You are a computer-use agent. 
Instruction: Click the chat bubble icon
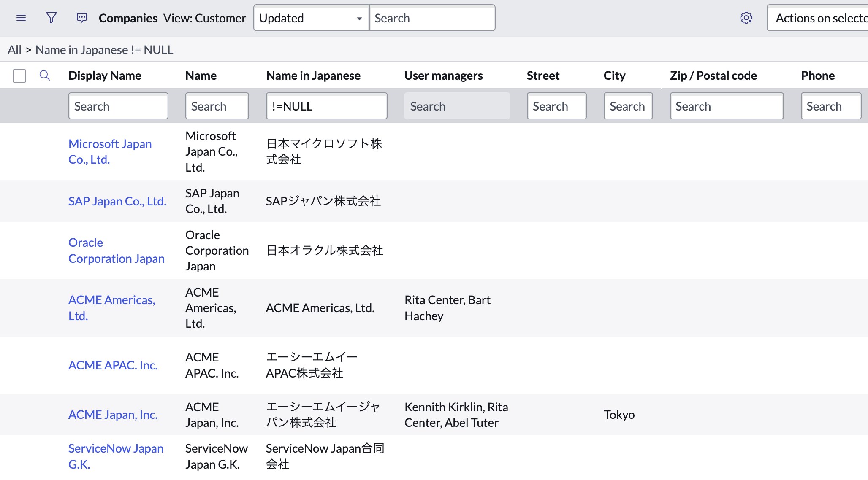click(x=81, y=18)
